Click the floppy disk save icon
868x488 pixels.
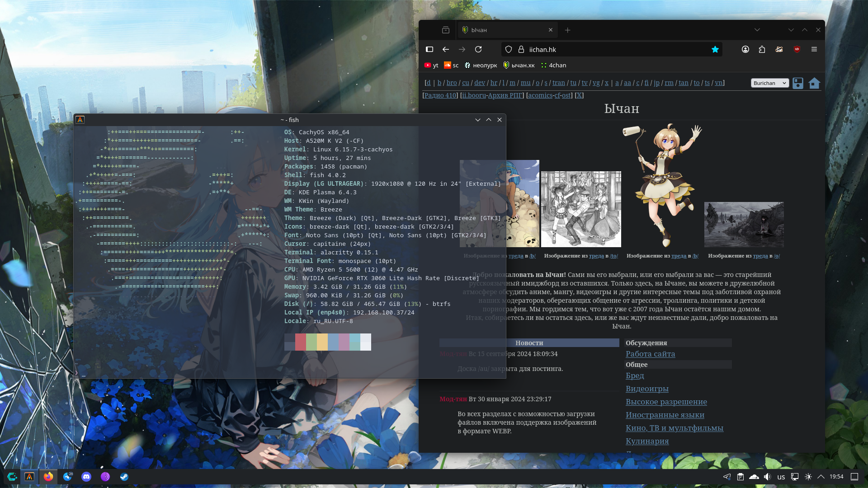[798, 83]
